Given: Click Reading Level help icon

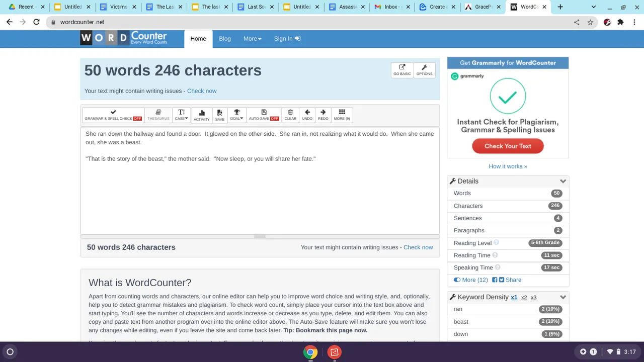Looking at the screenshot, I should point(497,243).
